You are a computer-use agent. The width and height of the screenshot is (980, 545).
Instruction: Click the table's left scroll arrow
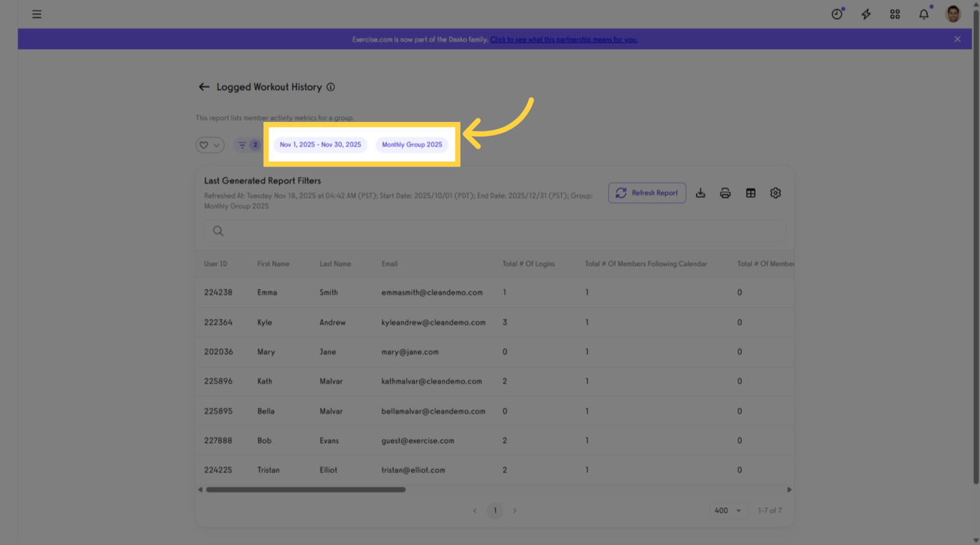200,490
